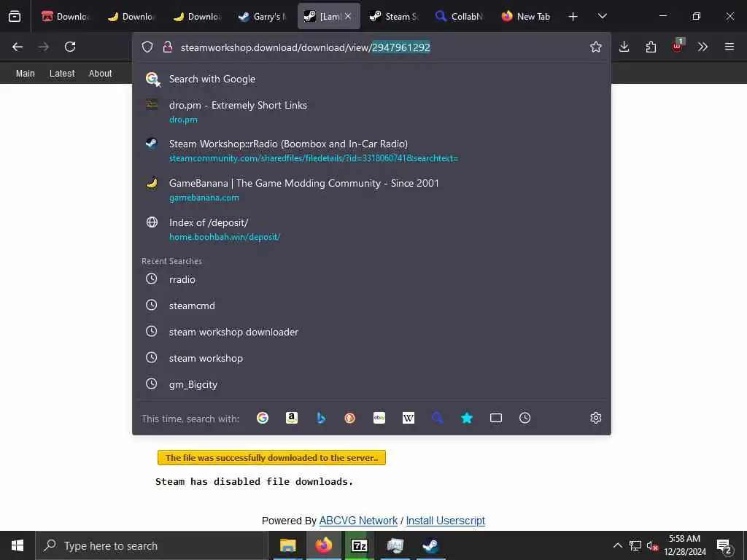List all tabs dropdown chevron
This screenshot has width=747, height=560.
(x=602, y=16)
